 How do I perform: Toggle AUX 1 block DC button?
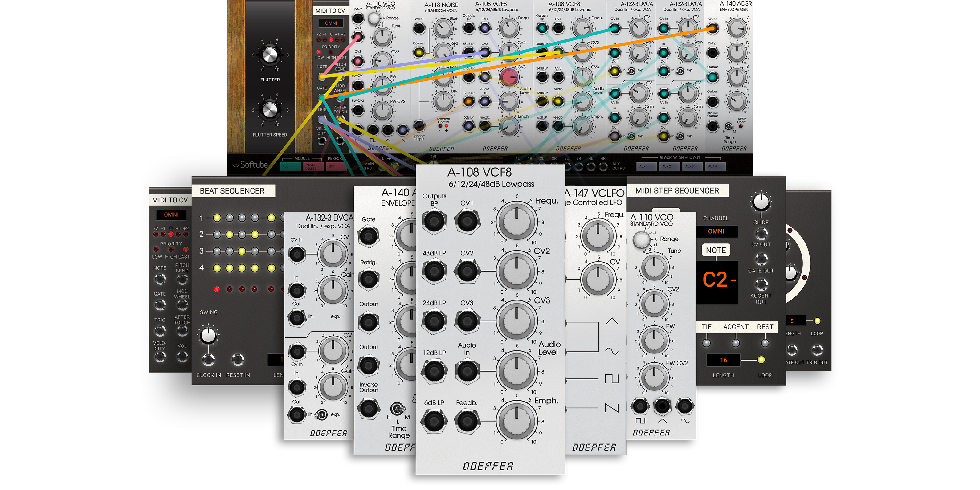(646, 167)
